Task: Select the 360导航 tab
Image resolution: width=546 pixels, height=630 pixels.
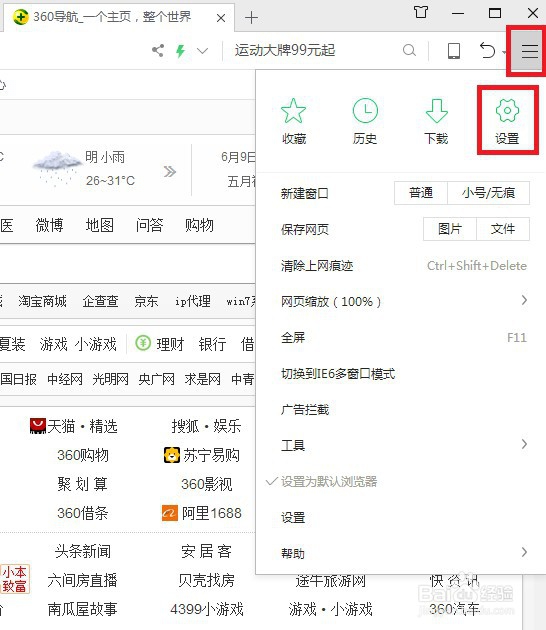Action: 119,17
